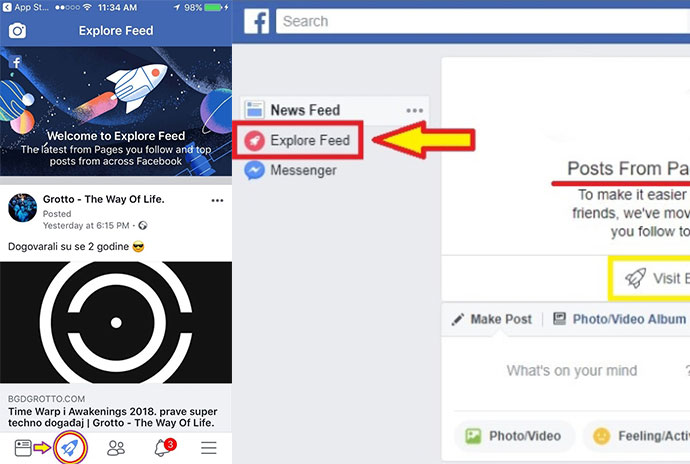Tap the camera icon in mobile header
Image resolution: width=690 pixels, height=464 pixels.
point(17,31)
